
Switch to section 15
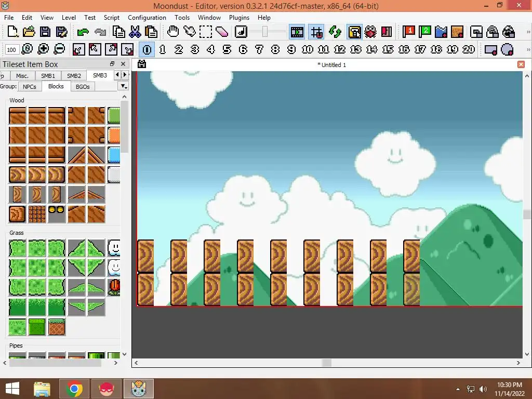(388, 49)
